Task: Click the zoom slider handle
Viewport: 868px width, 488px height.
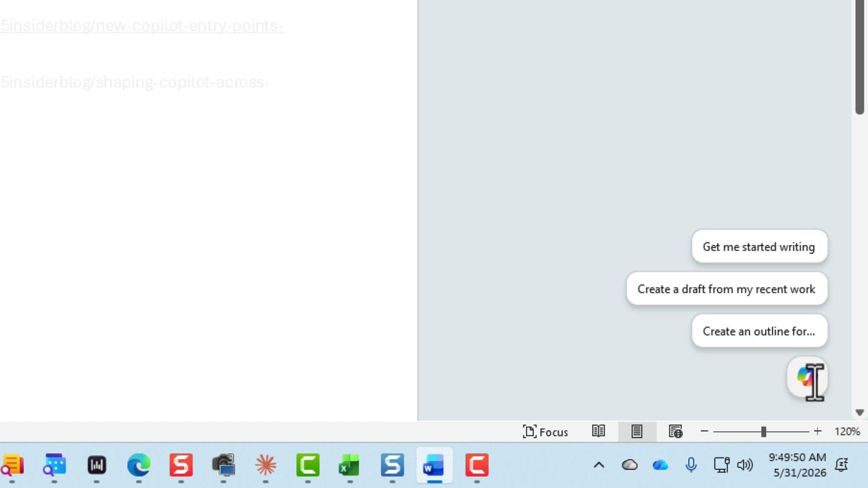Action: 764,432
